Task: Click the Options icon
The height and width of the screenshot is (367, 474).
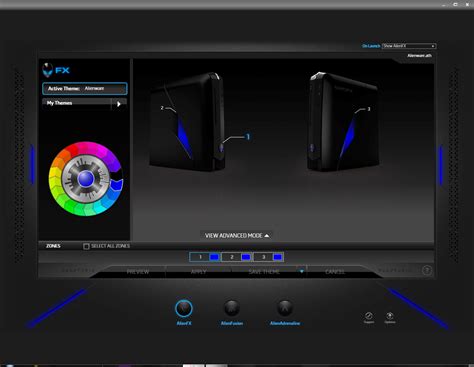Action: (x=390, y=315)
